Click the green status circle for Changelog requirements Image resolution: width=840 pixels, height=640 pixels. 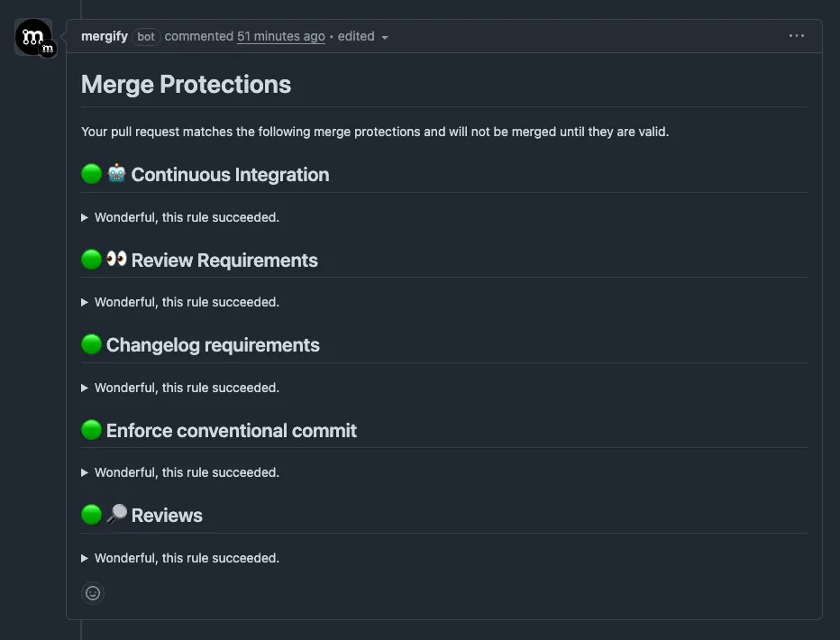[x=90, y=343]
